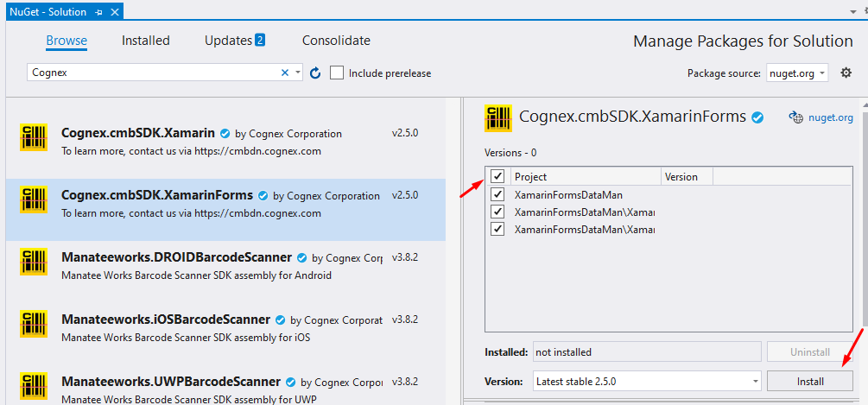This screenshot has width=868, height=405.
Task: Enable the Include prerelease checkbox
Action: 337,73
